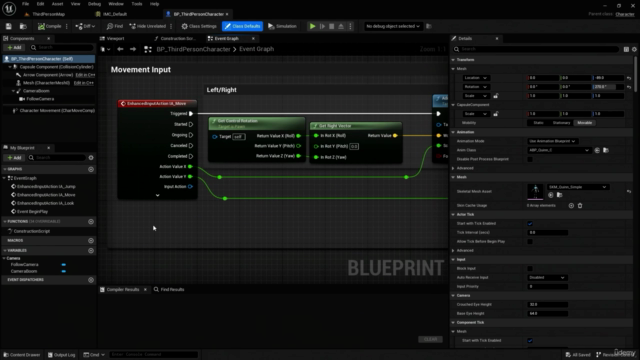Click the Eject button in play controls

tap(341, 26)
